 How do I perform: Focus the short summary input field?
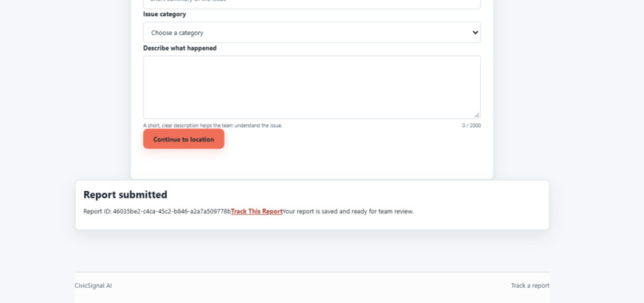(312, 3)
